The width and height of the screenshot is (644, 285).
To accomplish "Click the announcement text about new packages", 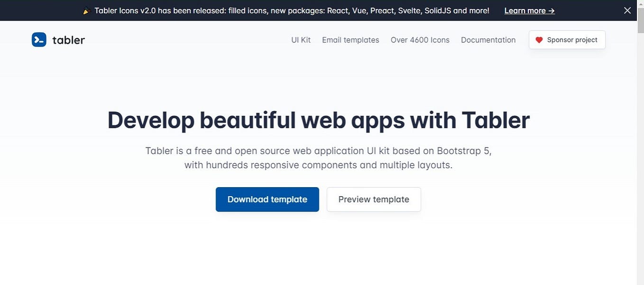I will click(x=292, y=10).
